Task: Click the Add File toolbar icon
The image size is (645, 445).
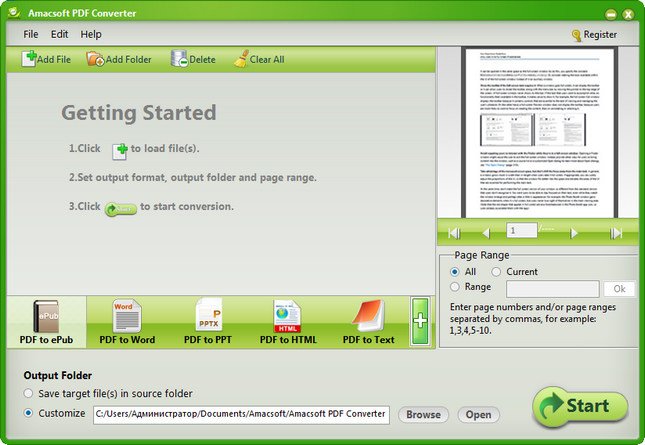Action: 29,59
